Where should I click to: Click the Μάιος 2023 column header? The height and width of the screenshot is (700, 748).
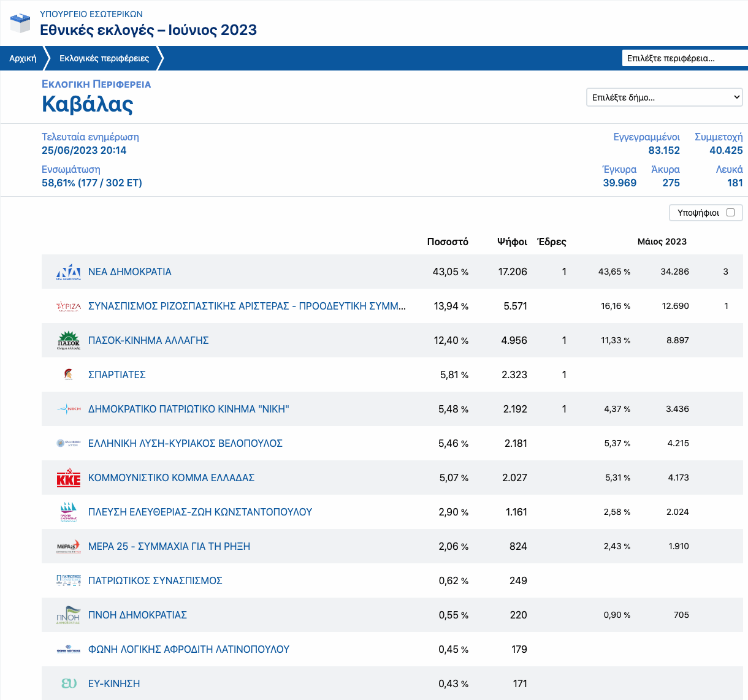coord(662,242)
